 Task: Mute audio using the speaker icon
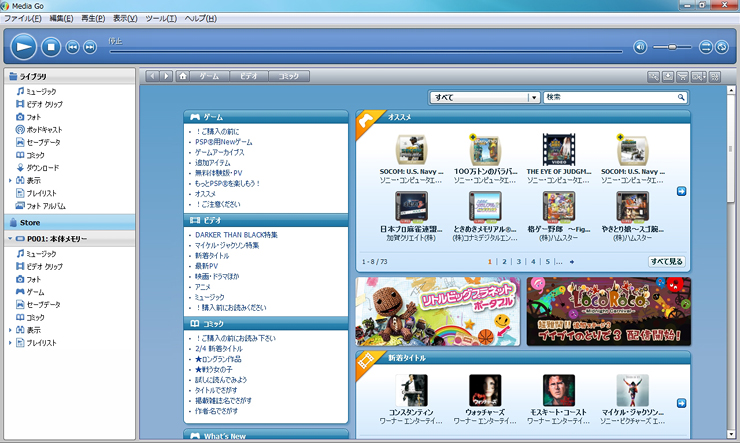click(x=640, y=47)
